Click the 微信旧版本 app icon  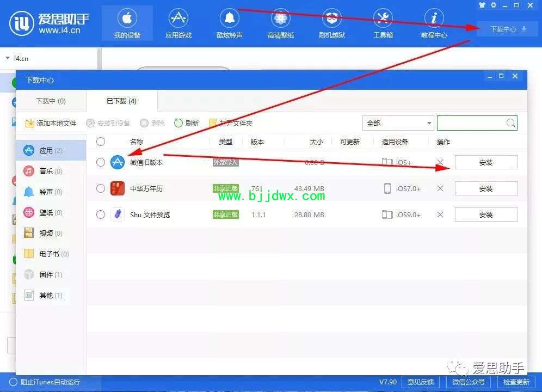point(118,162)
